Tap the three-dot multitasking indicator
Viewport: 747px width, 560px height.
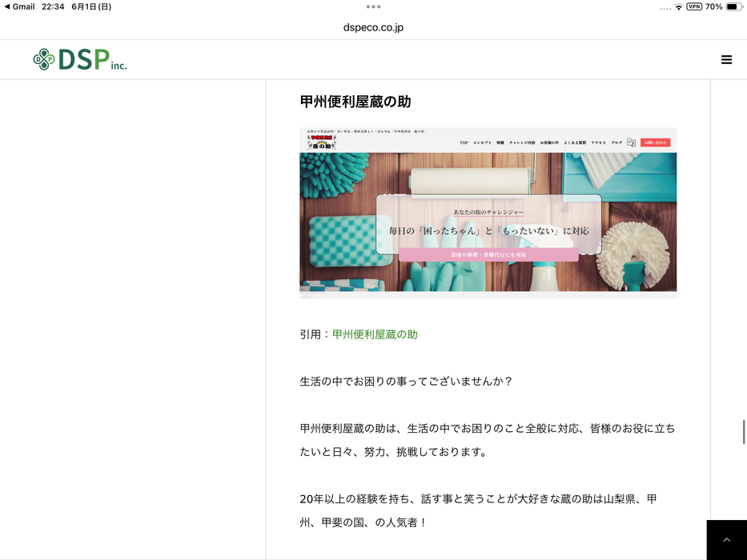coord(373,6)
